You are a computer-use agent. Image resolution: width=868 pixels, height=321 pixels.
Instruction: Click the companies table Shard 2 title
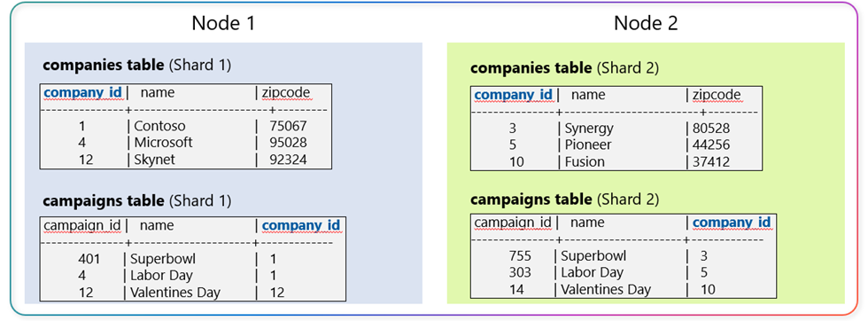click(565, 69)
